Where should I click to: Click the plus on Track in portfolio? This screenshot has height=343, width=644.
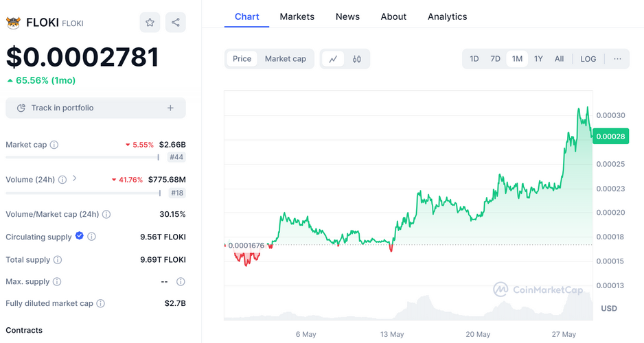point(170,108)
